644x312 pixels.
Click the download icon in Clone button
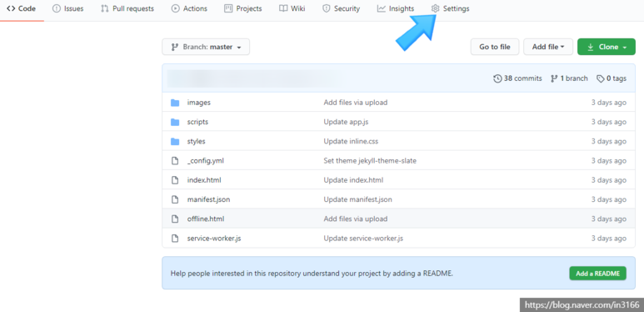point(590,47)
